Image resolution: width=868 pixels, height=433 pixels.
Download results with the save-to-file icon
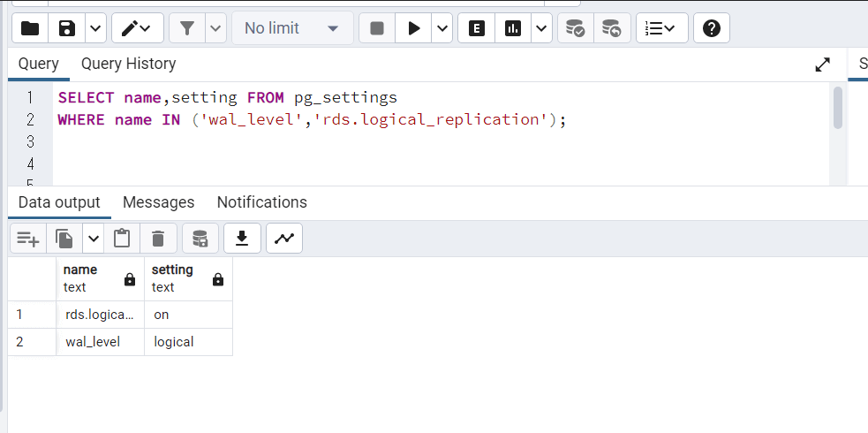click(241, 238)
